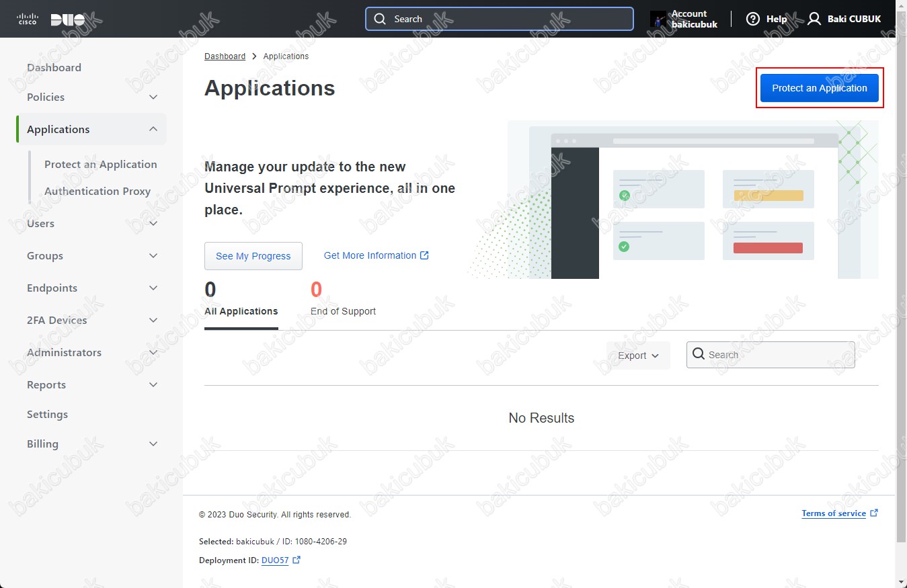Click the magnifier icon in the top search bar
Image resolution: width=907 pixels, height=588 pixels.
click(x=381, y=19)
